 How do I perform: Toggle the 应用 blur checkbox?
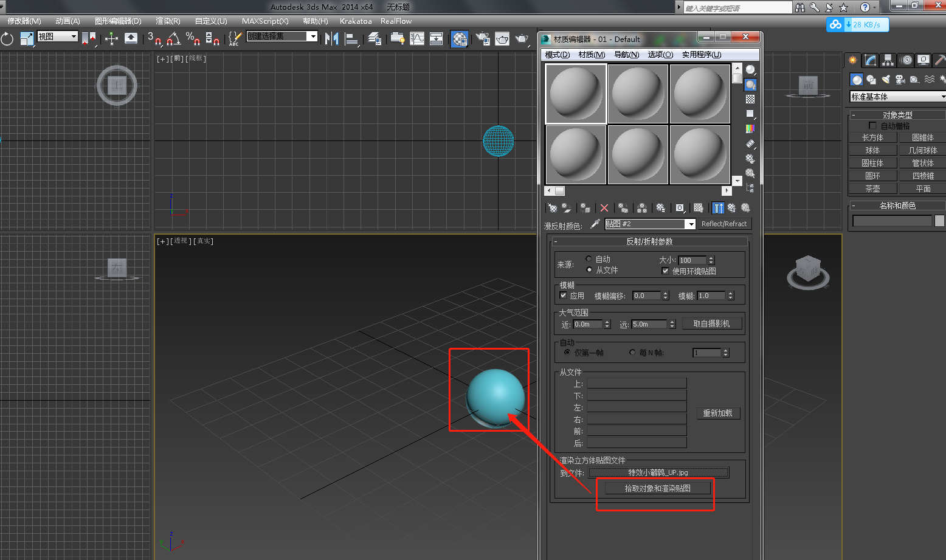563,296
